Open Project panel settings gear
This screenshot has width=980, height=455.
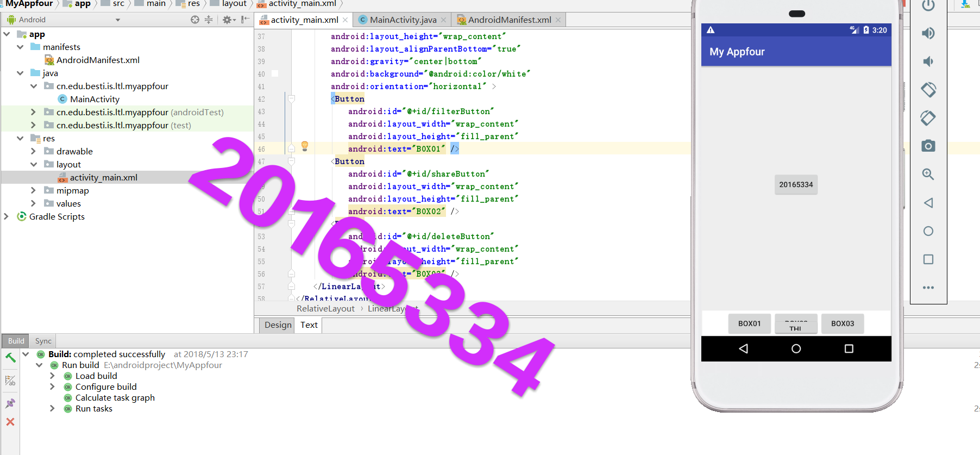pyautogui.click(x=229, y=20)
